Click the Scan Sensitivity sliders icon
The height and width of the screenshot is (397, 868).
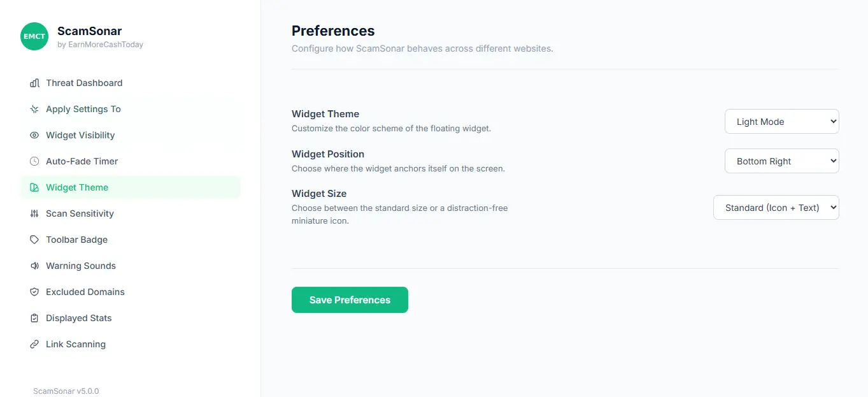[34, 213]
